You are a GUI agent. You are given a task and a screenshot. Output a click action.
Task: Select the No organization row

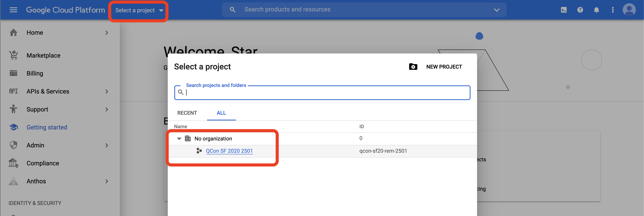pos(322,138)
